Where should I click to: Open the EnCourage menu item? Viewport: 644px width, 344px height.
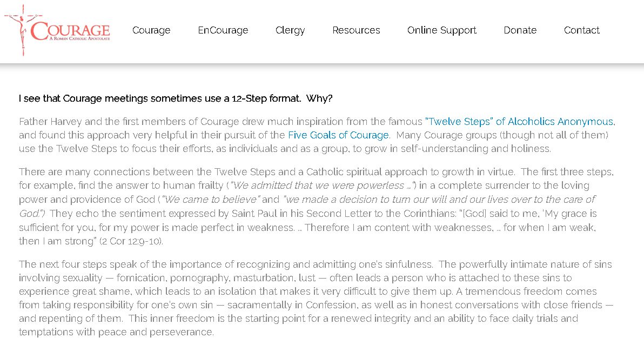pos(223,30)
